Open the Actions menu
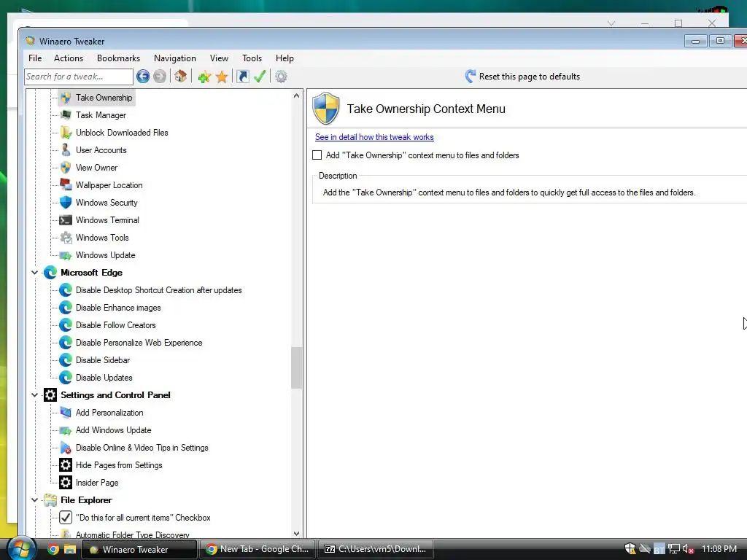Viewport: 747px width, 560px height. point(69,58)
